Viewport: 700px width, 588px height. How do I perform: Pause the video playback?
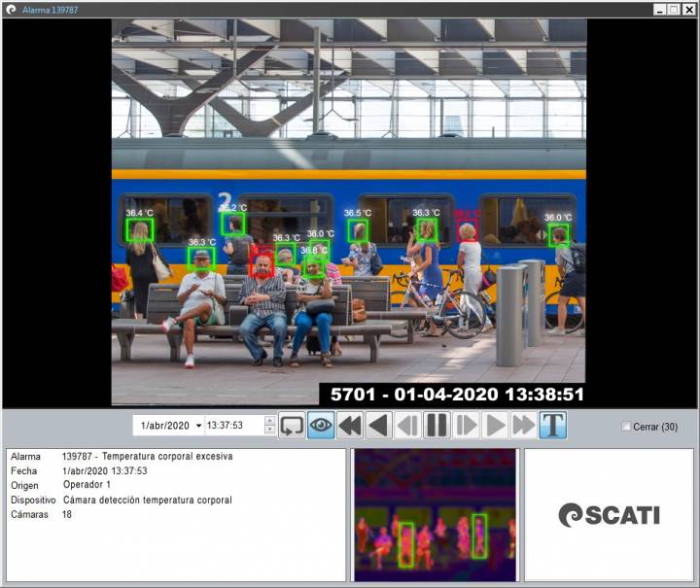(x=437, y=425)
